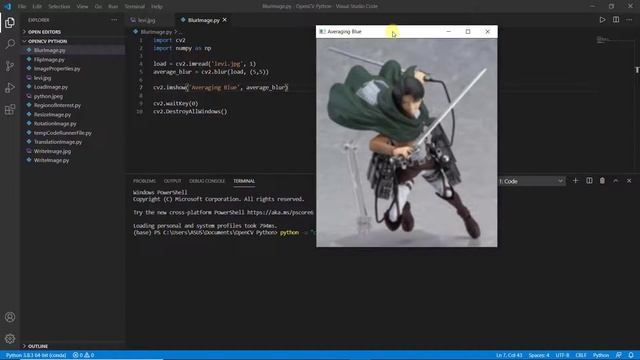
Task: Open levi.jpg in the file tree
Action: [x=42, y=78]
